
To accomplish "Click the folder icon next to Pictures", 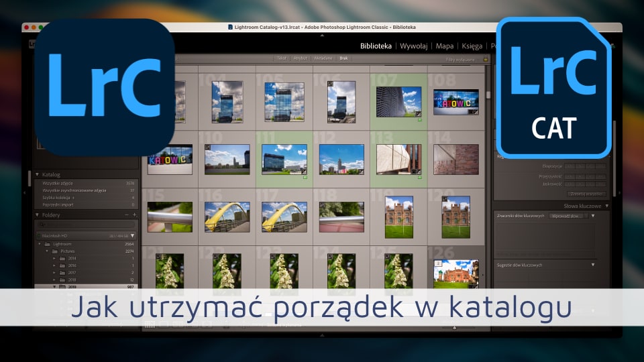I will coord(55,251).
